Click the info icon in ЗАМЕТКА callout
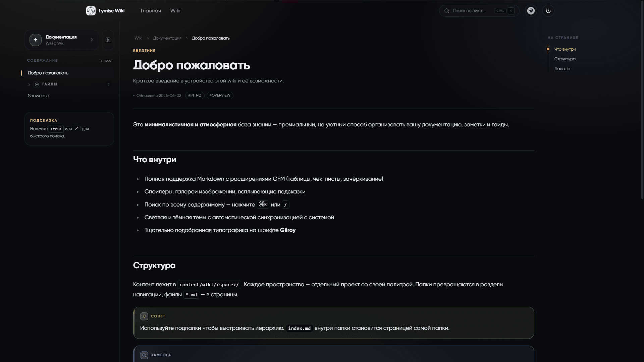 tap(144, 355)
